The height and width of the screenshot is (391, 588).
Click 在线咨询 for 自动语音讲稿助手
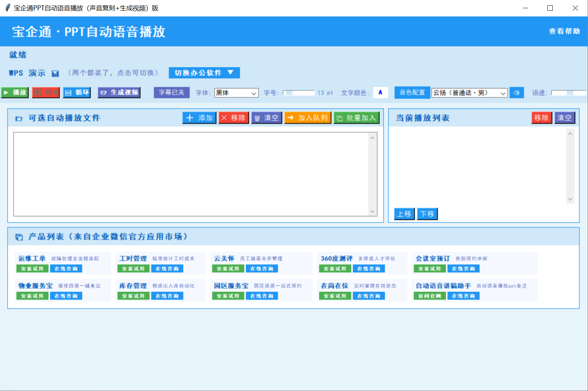coord(464,296)
